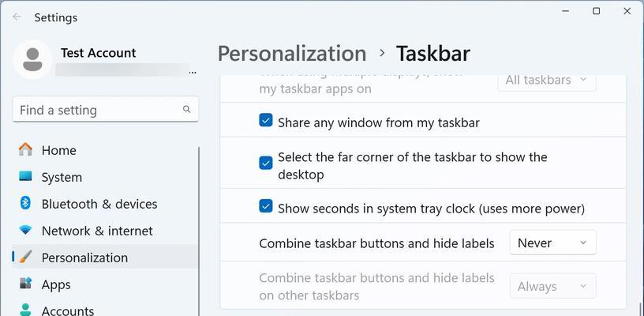Open the Apps icon in sidebar
The image size is (644, 316).
[25, 284]
